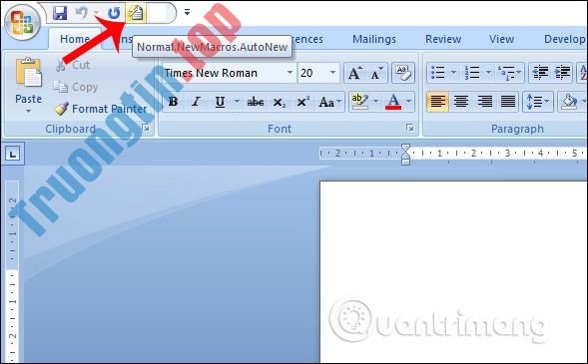Open bullet library dropdown arrow
The image size is (588, 364).
(454, 72)
